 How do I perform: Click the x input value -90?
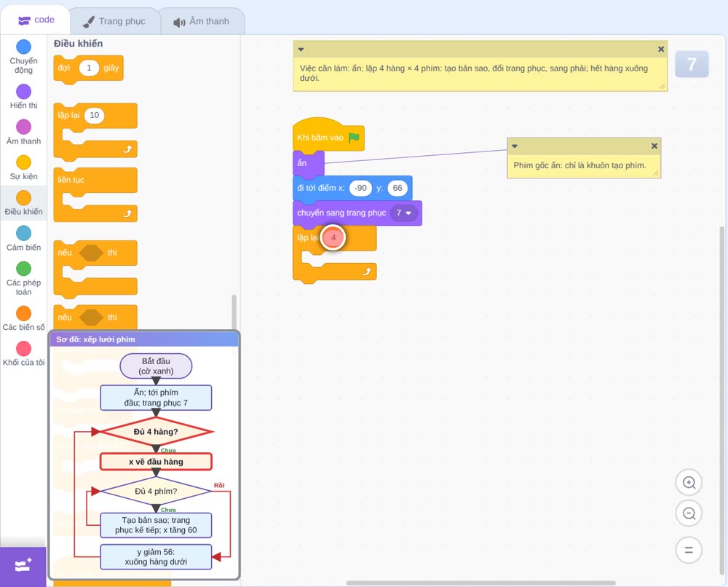361,188
